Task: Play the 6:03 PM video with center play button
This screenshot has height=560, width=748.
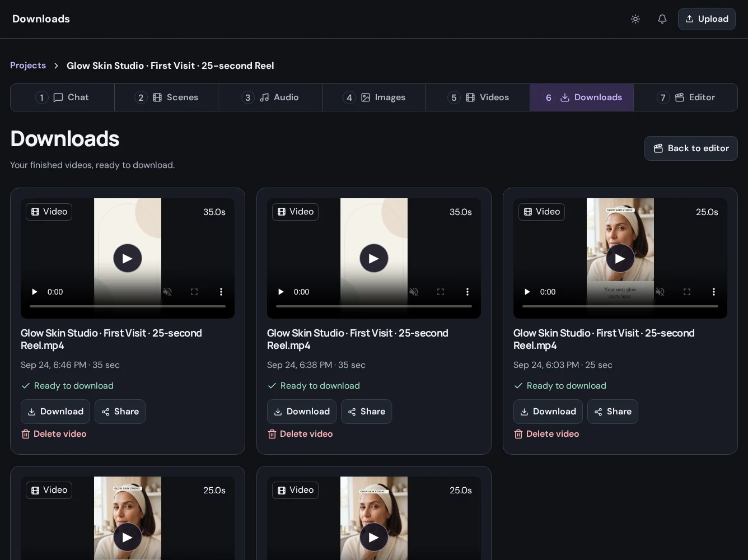Action: 620,258
